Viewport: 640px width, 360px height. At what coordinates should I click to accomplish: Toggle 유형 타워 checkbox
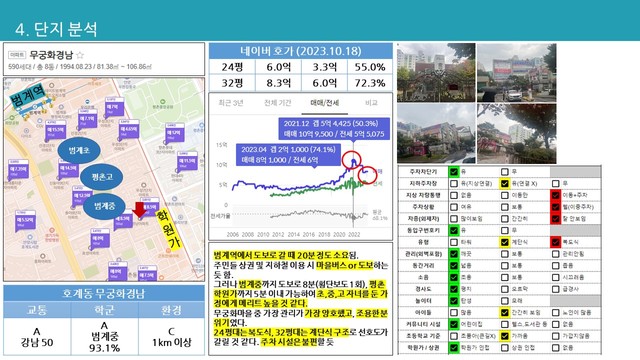point(454,242)
